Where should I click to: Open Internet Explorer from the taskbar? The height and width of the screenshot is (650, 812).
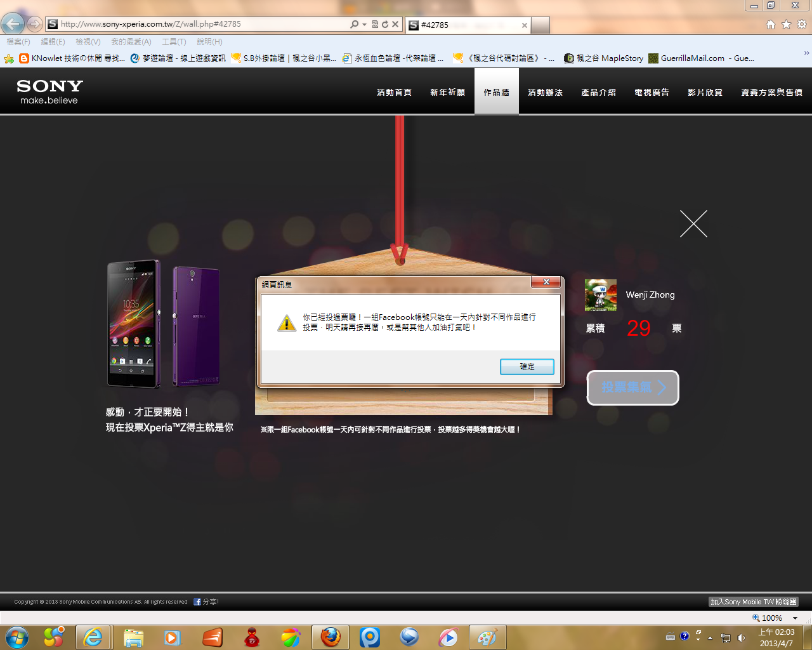(93, 637)
